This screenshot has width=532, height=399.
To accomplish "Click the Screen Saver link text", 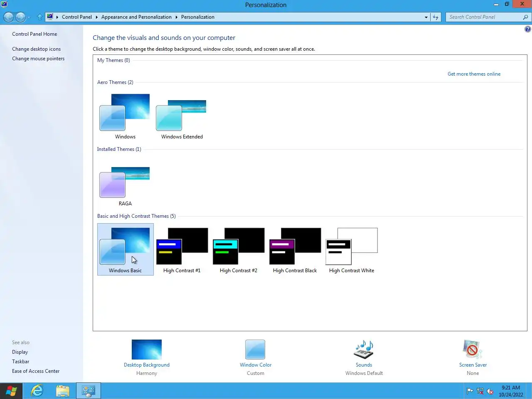I will pos(473,365).
